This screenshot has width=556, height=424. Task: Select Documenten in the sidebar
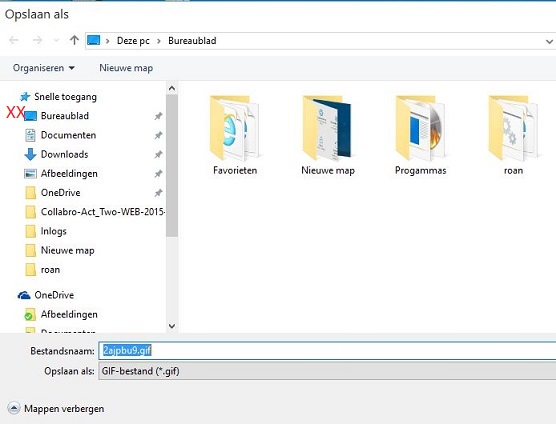(x=68, y=135)
